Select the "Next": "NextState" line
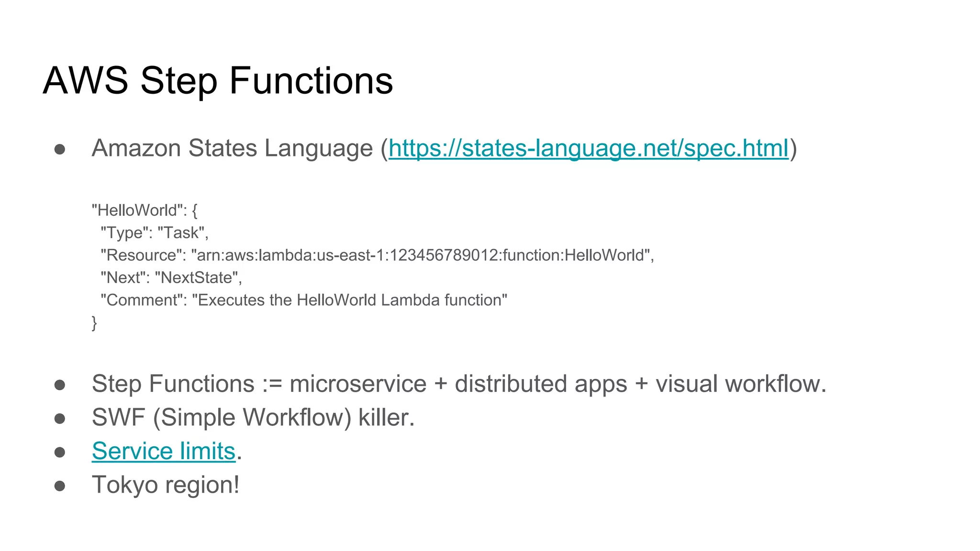Viewport: 980px width, 551px height. (171, 277)
